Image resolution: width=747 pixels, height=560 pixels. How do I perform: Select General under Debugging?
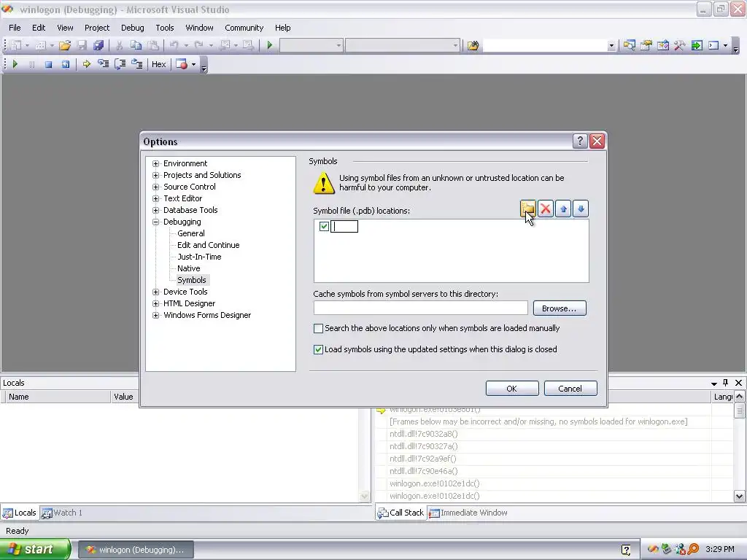(191, 233)
